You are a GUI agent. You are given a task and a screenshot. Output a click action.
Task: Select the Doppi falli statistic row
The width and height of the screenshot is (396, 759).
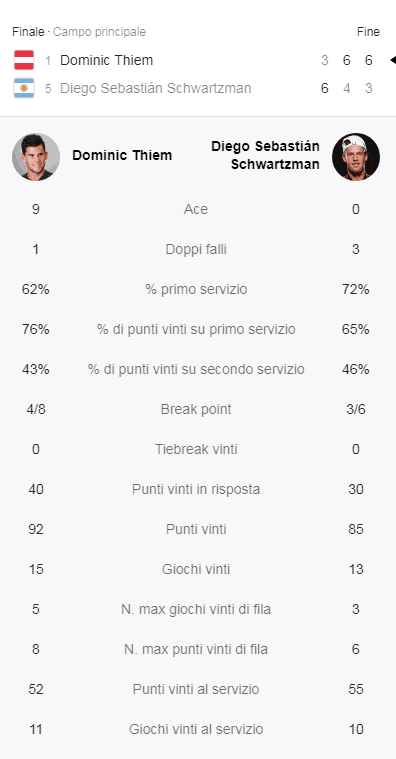196,249
